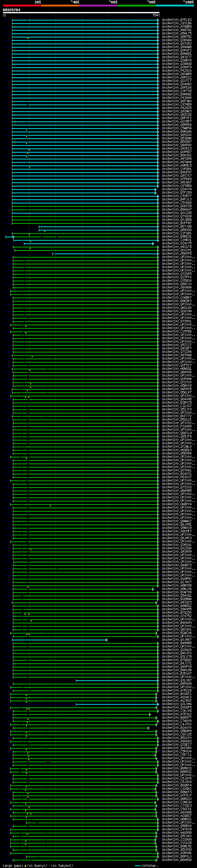Image resolution: width=197 pixels, height=868 pixels.
Task: Select the UniRef100_O24074 label
Action: [177, 189]
